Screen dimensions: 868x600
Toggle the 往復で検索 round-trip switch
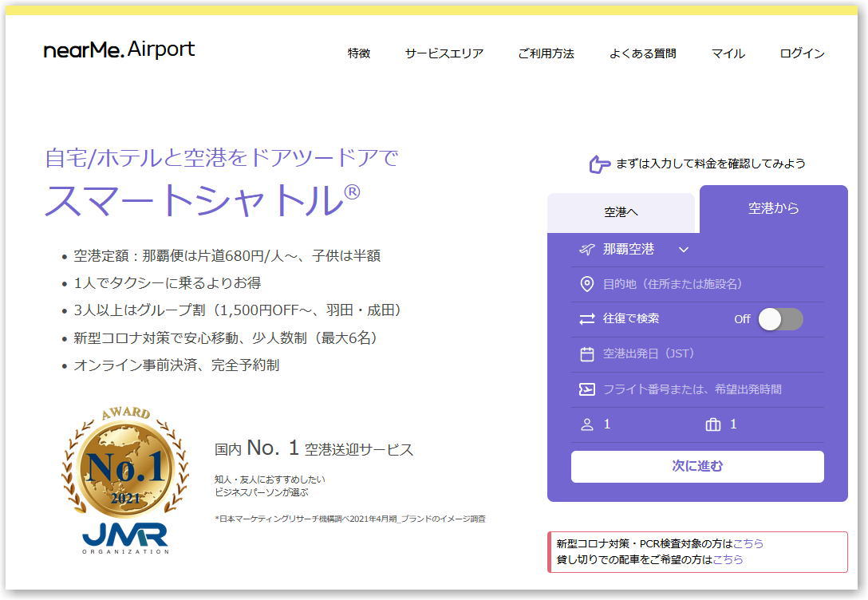coord(780,319)
